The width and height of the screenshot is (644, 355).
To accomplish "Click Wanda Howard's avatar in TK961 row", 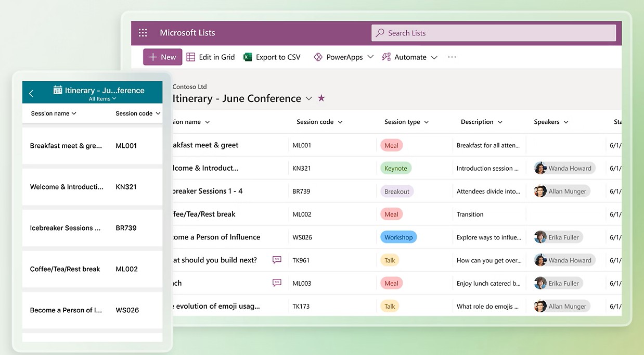I will point(540,260).
